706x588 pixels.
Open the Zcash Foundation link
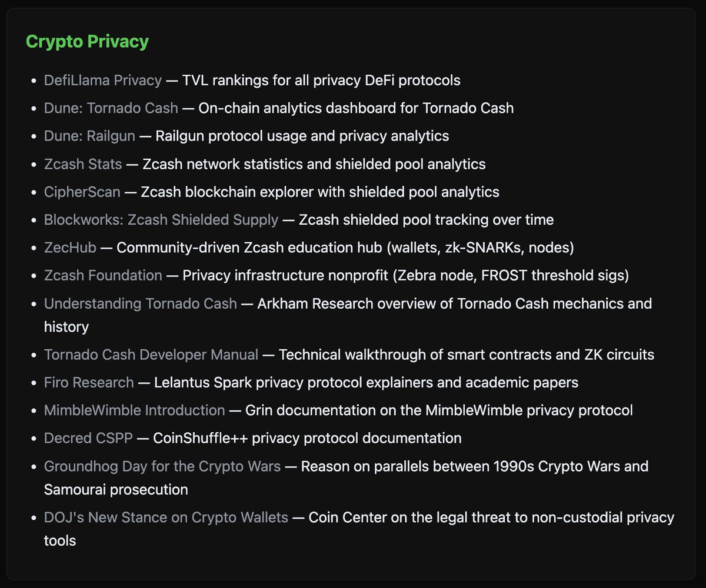point(103,275)
